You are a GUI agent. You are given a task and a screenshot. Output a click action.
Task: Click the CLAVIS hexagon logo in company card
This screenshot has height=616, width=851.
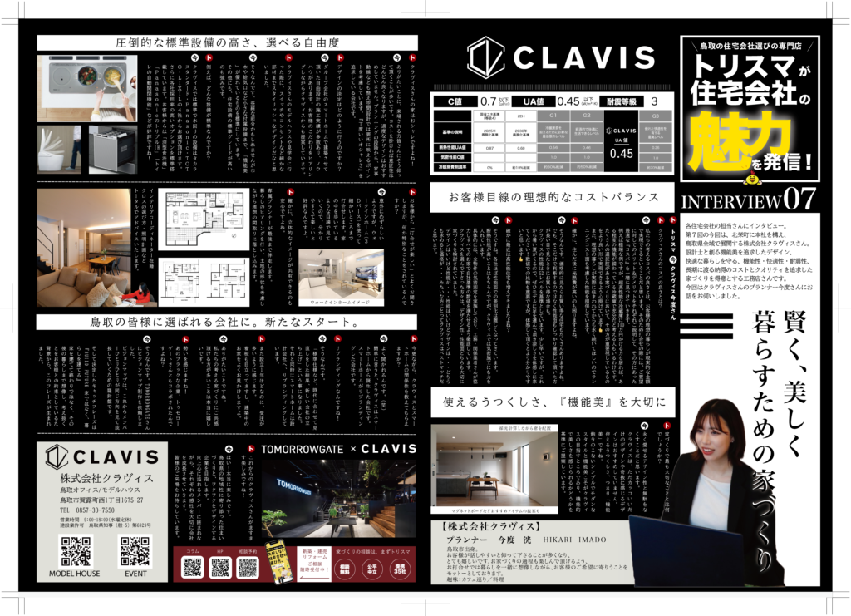pyautogui.click(x=57, y=456)
